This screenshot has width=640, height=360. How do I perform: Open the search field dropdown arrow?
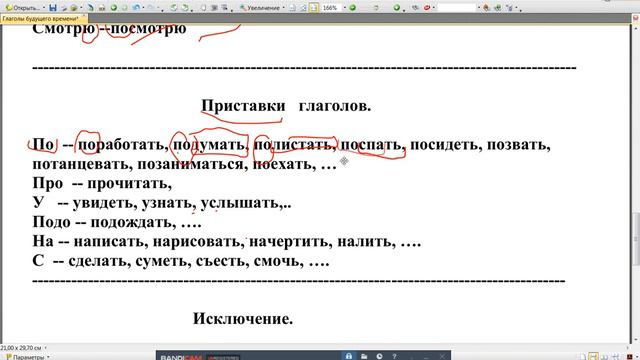[479, 8]
